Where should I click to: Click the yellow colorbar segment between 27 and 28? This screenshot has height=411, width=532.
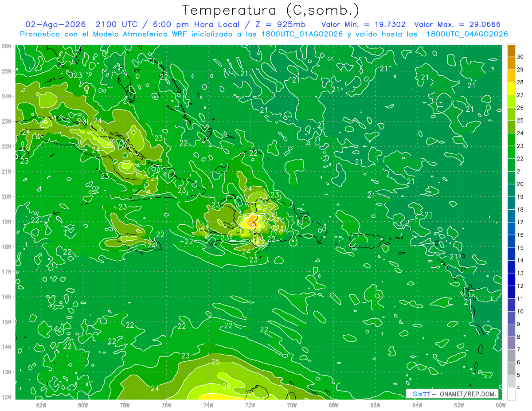pyautogui.click(x=511, y=89)
